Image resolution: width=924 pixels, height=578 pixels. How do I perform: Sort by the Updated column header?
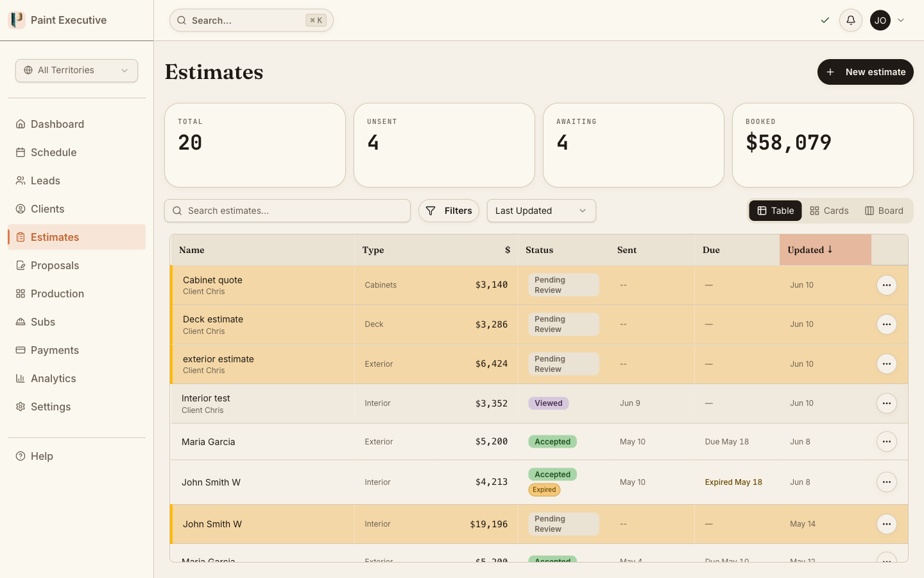tap(825, 250)
